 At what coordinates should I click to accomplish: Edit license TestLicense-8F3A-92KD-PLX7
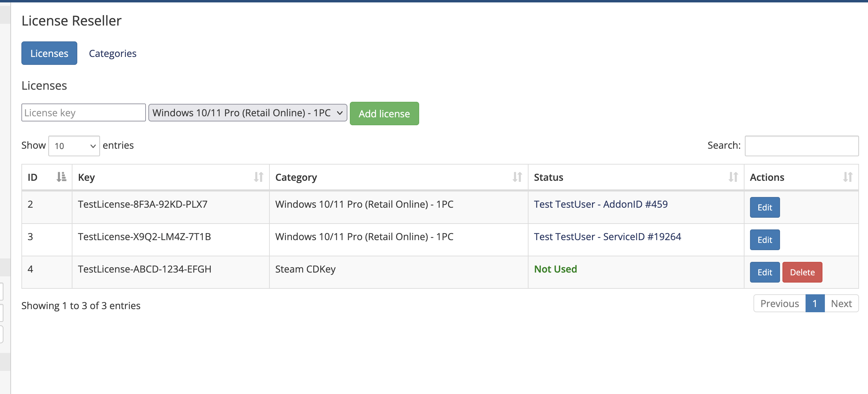765,207
